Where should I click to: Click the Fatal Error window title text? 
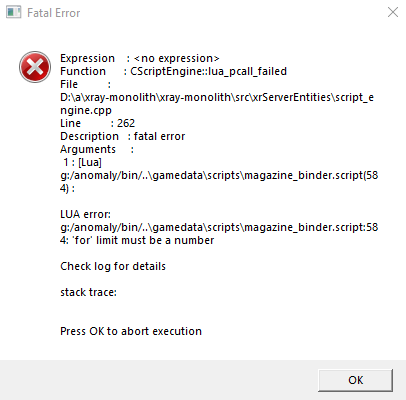(54, 13)
